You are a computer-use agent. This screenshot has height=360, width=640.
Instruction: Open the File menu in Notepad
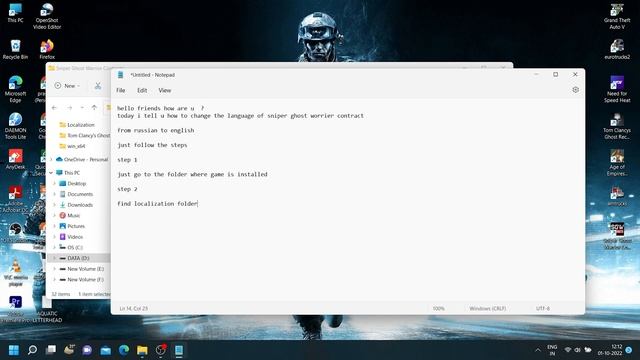pyautogui.click(x=121, y=90)
